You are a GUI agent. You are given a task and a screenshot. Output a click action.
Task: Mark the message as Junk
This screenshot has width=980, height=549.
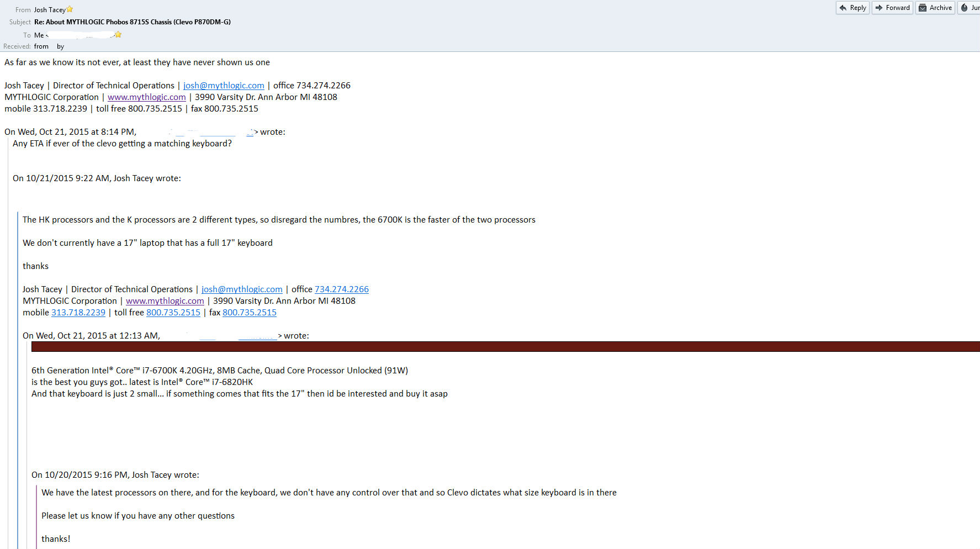point(970,8)
